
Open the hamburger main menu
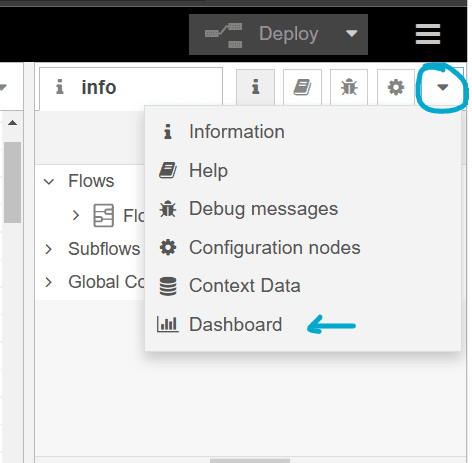click(x=428, y=34)
